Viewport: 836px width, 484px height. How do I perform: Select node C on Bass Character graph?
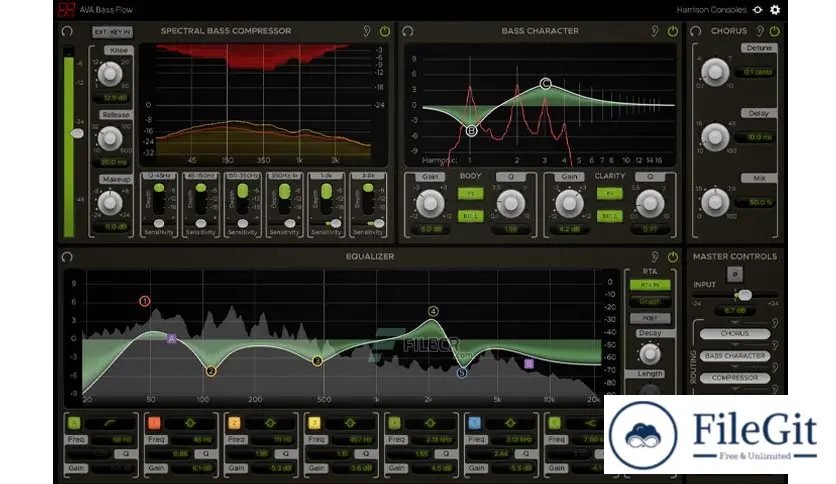pos(545,84)
